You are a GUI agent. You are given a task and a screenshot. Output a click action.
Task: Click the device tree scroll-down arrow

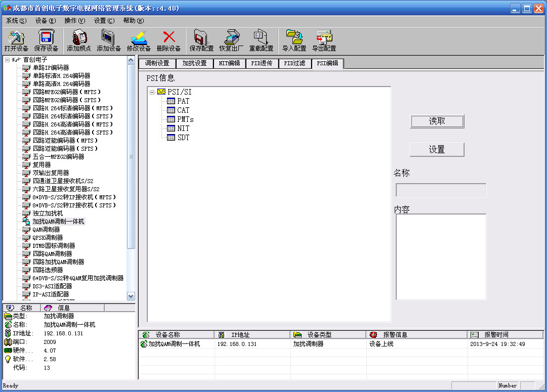click(x=131, y=296)
